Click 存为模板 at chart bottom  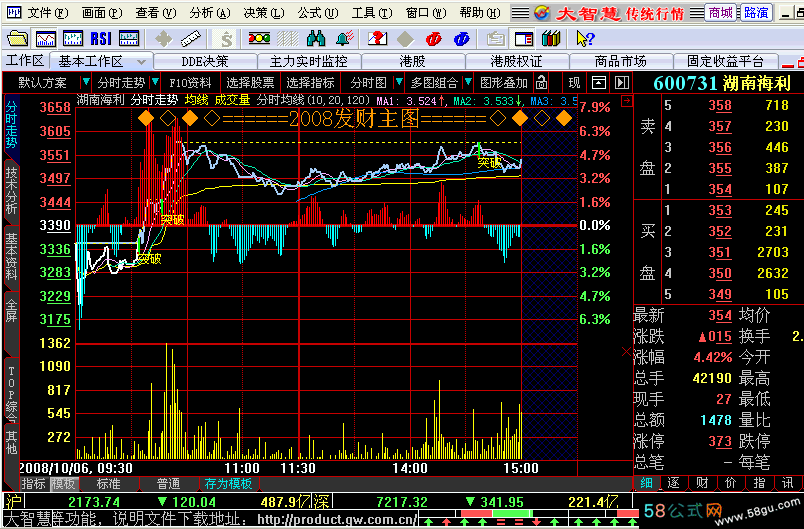pyautogui.click(x=228, y=483)
